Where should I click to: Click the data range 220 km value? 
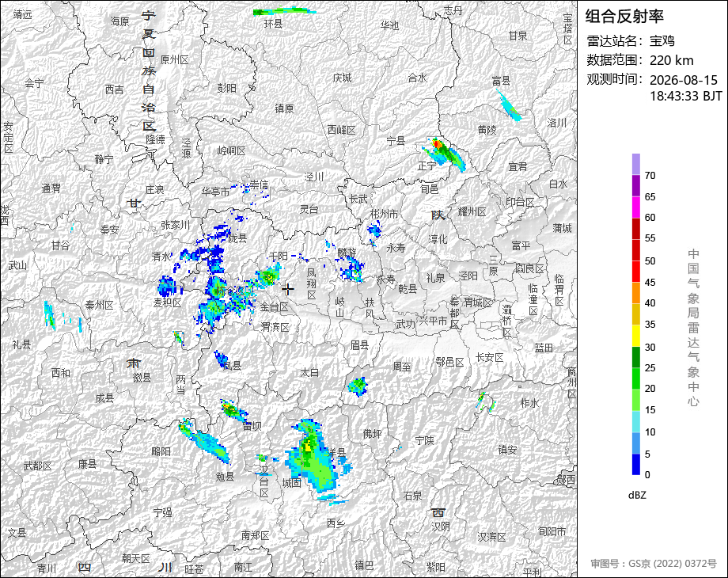(671, 60)
